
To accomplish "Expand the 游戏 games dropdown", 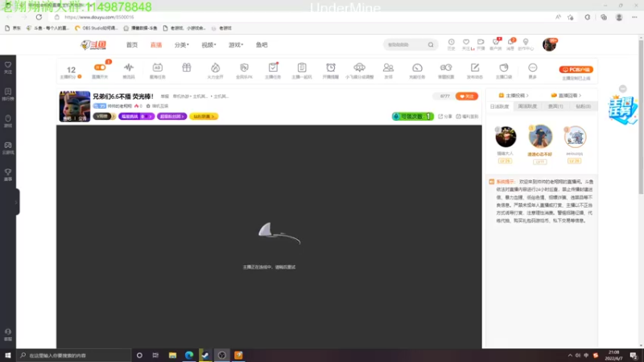I will [x=236, y=45].
